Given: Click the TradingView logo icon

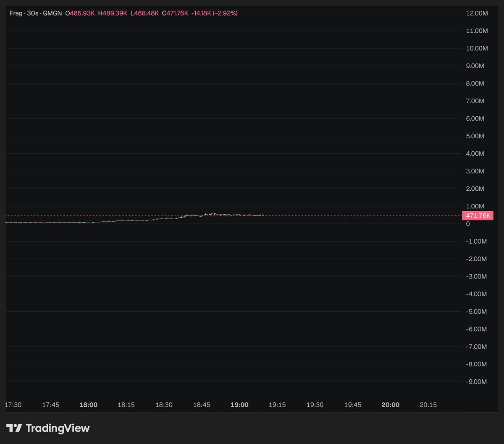Looking at the screenshot, I should coord(14,428).
